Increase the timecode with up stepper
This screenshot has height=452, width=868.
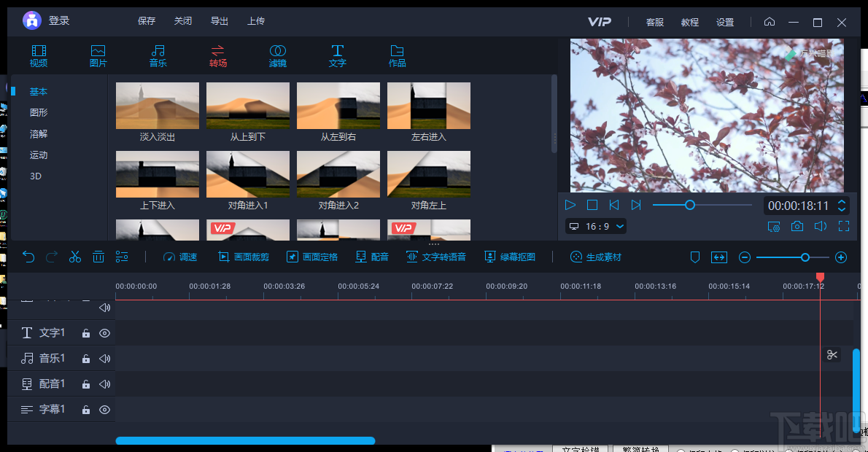pos(842,202)
